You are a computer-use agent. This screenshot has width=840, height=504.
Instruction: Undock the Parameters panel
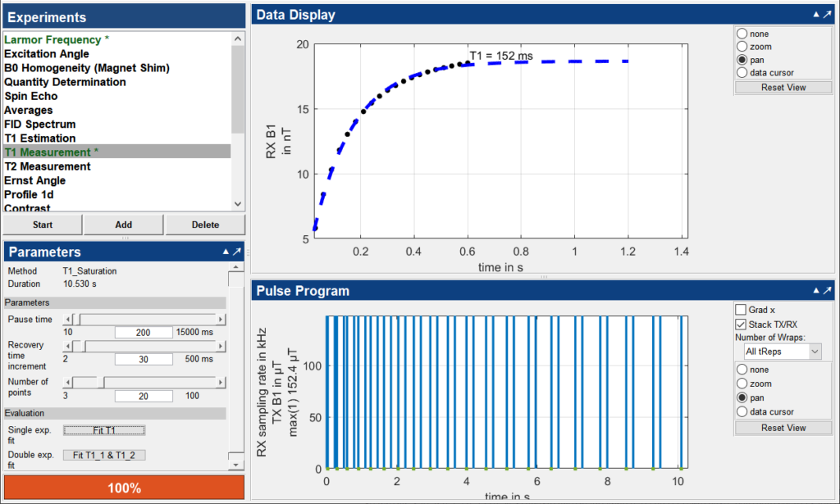(237, 252)
